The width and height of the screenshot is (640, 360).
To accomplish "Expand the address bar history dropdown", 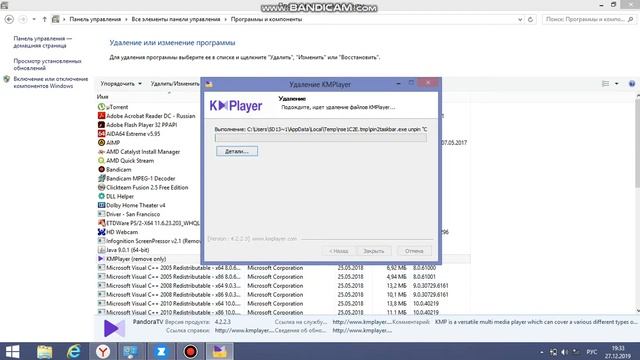I will pyautogui.click(x=520, y=19).
